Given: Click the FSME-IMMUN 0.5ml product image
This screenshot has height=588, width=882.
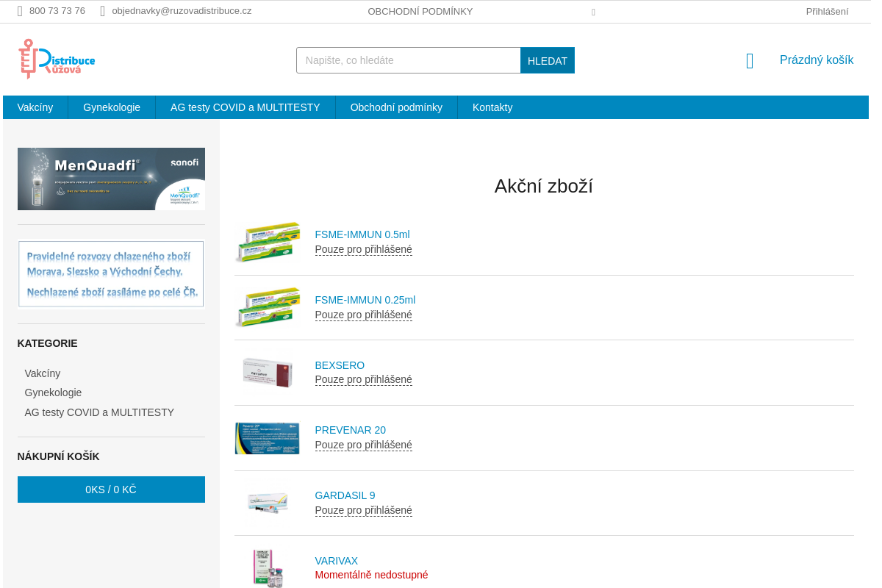Looking at the screenshot, I should click(x=268, y=242).
